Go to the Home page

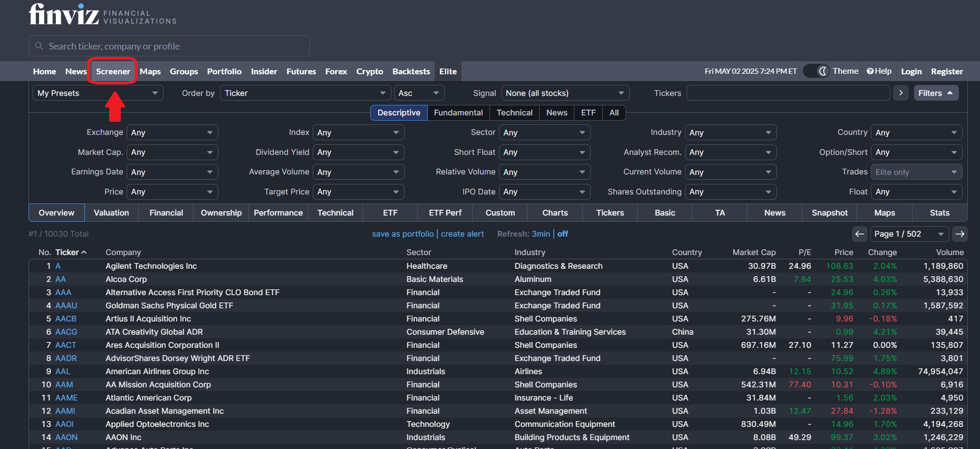pyautogui.click(x=44, y=71)
